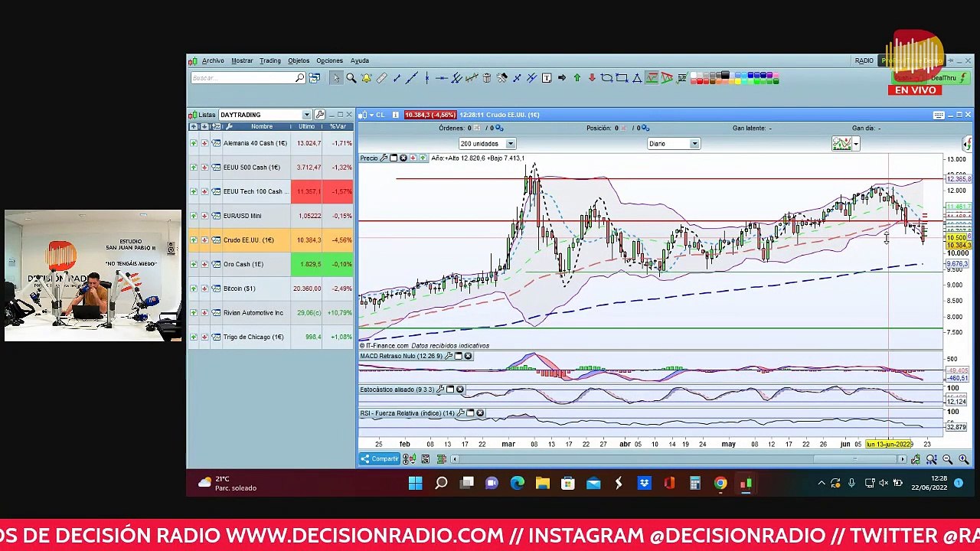Click the chart zoom-in magnifier at bottom right
Image resolution: width=980 pixels, height=551 pixels.
[x=963, y=459]
